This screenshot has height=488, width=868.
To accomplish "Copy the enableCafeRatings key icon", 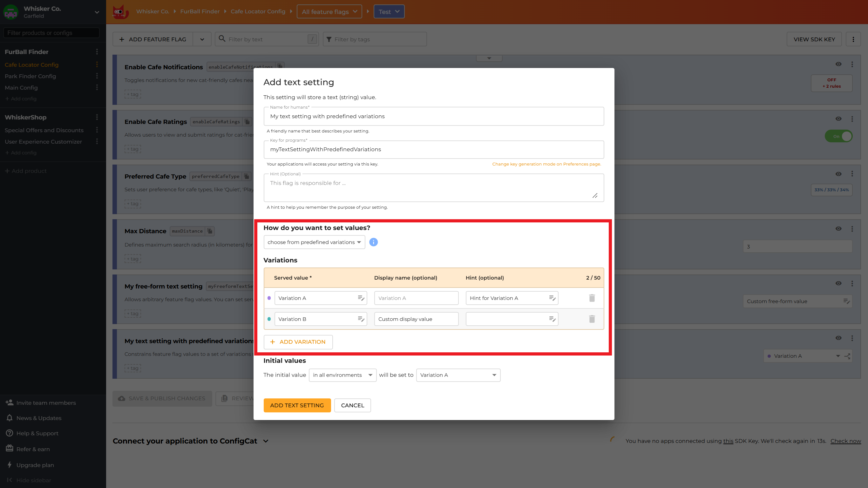I will tap(247, 122).
